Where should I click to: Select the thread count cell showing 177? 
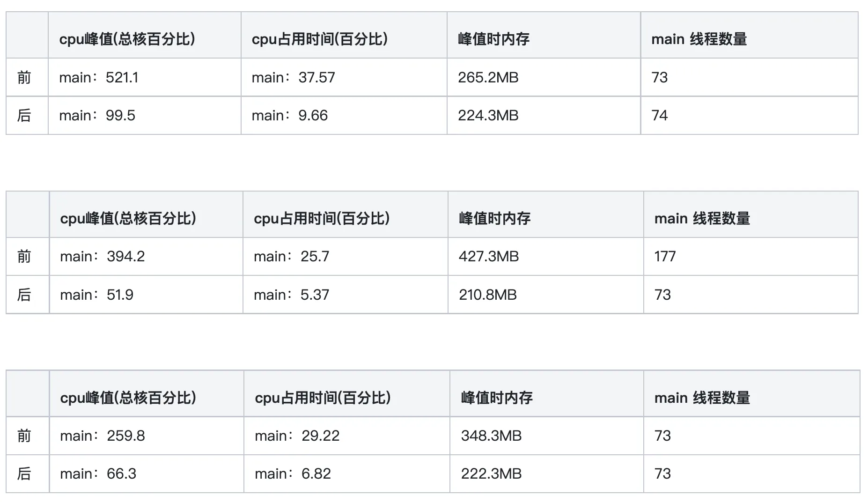[x=665, y=256]
